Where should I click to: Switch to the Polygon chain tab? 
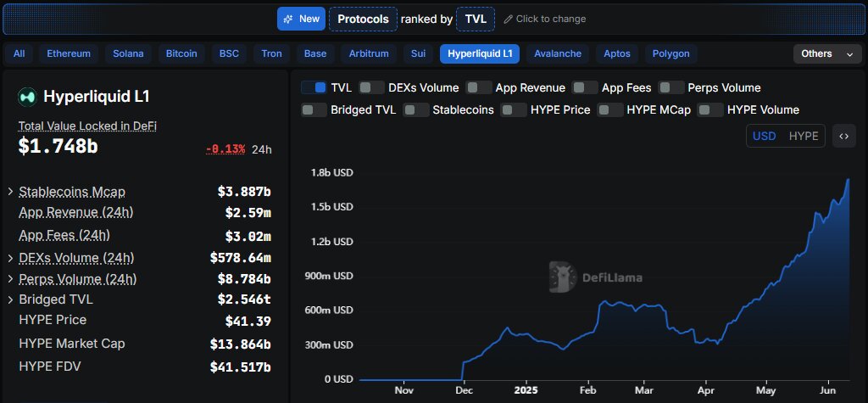pos(671,53)
